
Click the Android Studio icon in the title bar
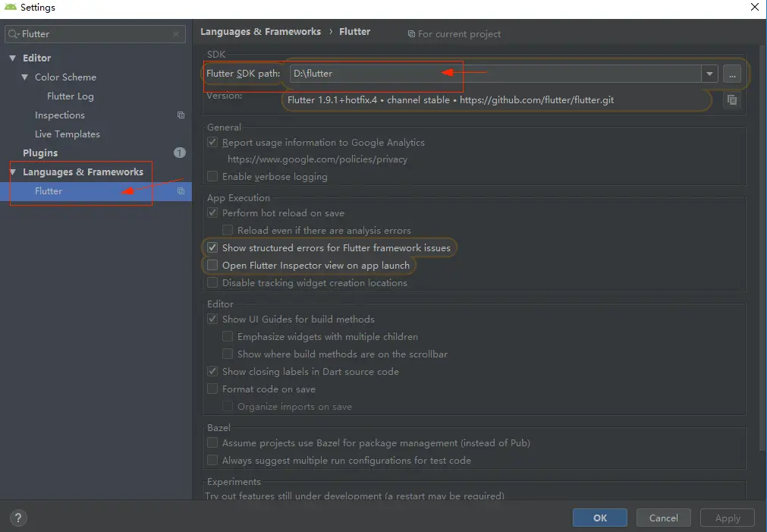[x=11, y=7]
